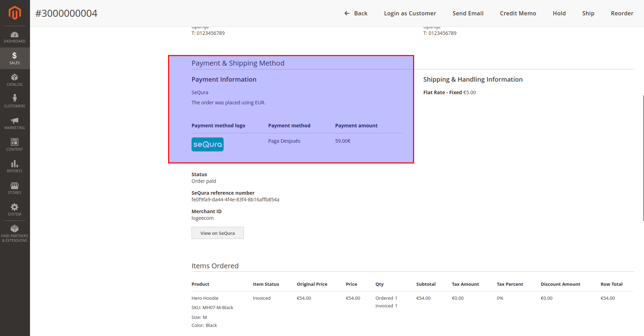
Task: Click the Tax Percent column header
Action: (x=510, y=284)
